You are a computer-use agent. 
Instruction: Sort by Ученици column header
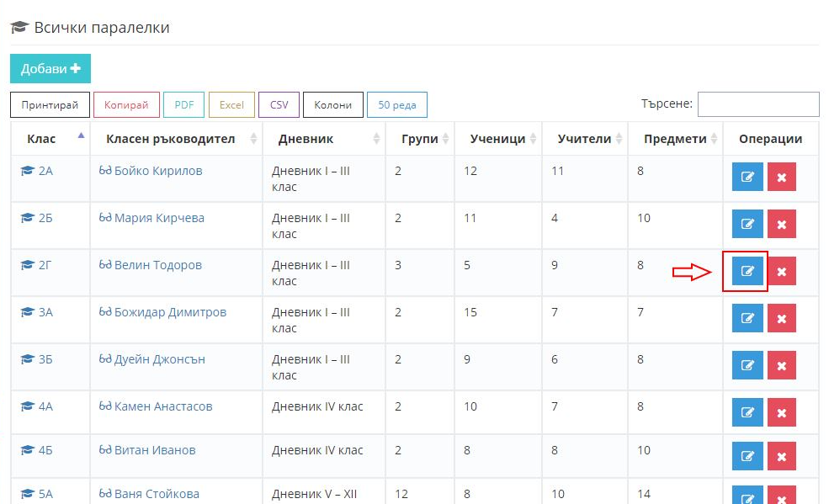[497, 139]
